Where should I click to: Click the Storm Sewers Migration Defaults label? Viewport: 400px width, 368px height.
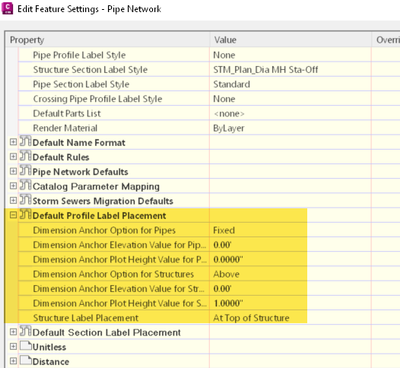click(103, 201)
